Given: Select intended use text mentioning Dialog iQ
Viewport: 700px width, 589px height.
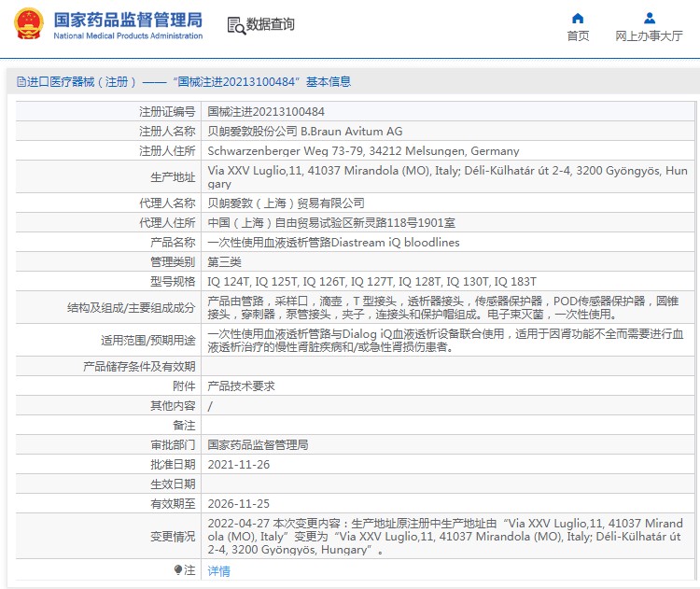Looking at the screenshot, I should [x=445, y=341].
